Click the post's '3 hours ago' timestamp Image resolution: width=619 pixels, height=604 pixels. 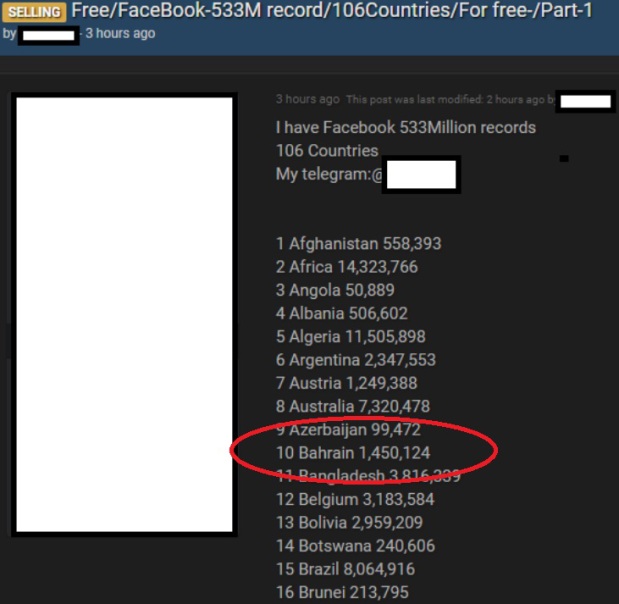(308, 100)
